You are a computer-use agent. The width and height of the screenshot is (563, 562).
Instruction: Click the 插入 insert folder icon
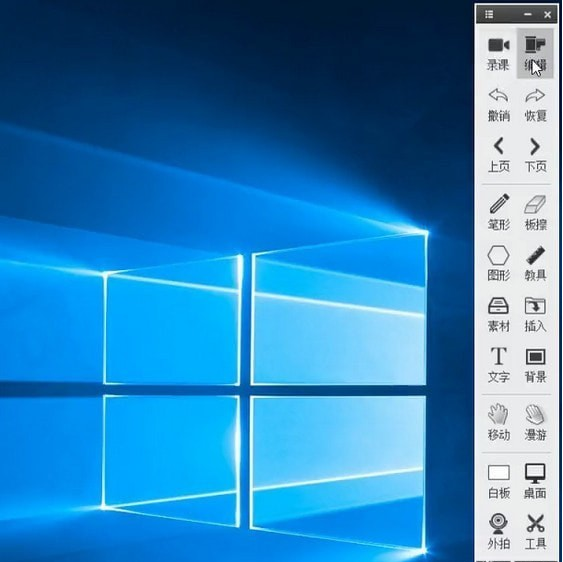point(535,314)
